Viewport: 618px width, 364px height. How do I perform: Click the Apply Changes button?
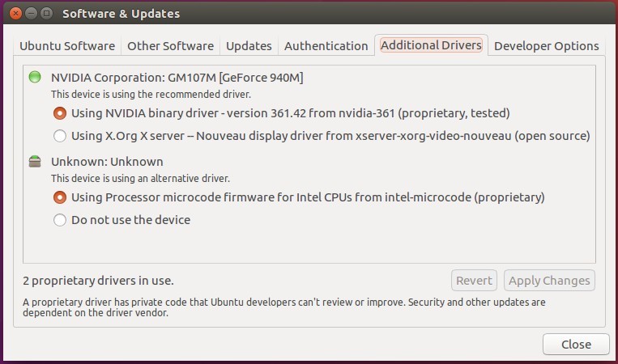tap(549, 281)
